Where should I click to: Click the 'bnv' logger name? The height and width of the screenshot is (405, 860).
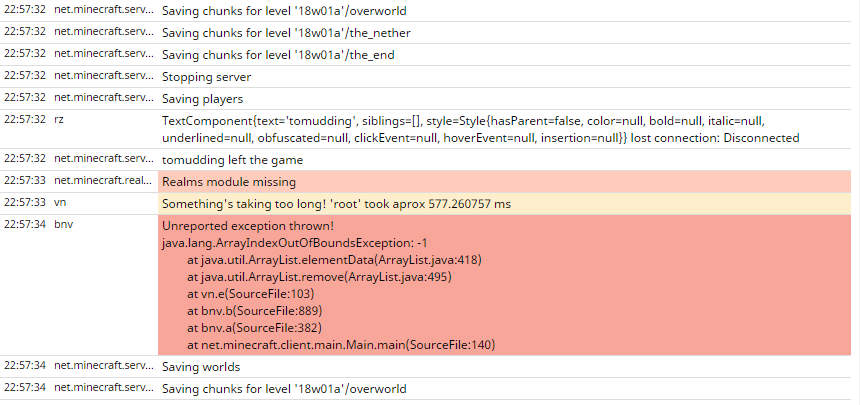[x=63, y=225]
